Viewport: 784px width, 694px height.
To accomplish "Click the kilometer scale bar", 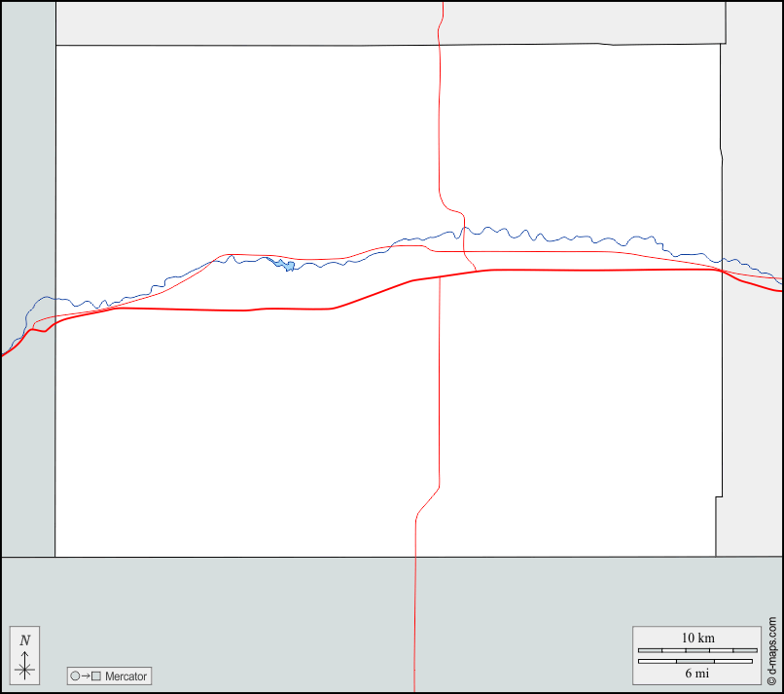I will (697, 649).
